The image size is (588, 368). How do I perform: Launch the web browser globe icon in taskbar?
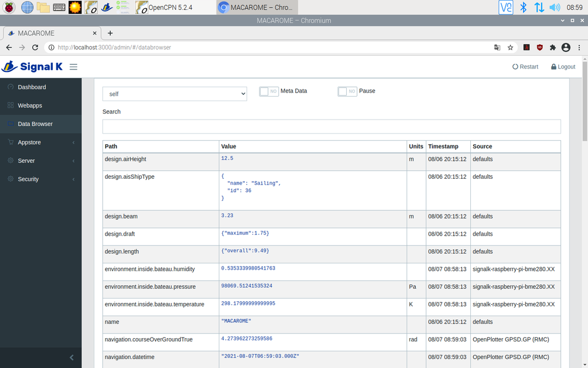pos(27,7)
